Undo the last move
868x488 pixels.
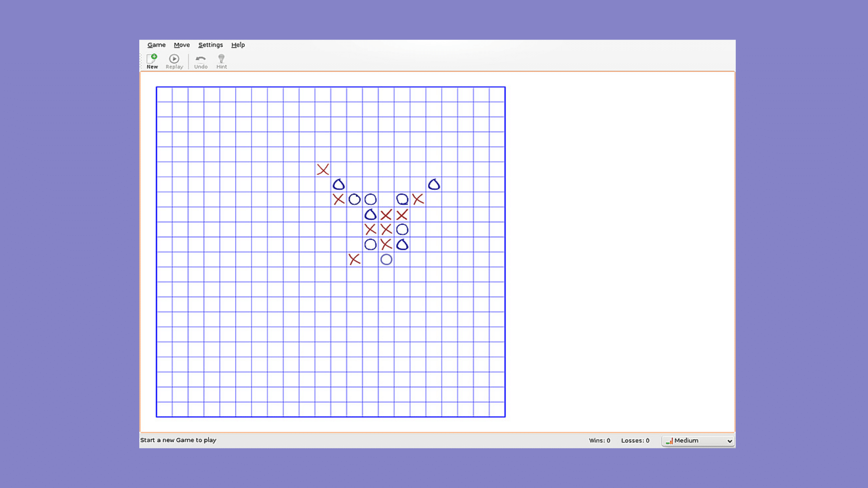200,62
